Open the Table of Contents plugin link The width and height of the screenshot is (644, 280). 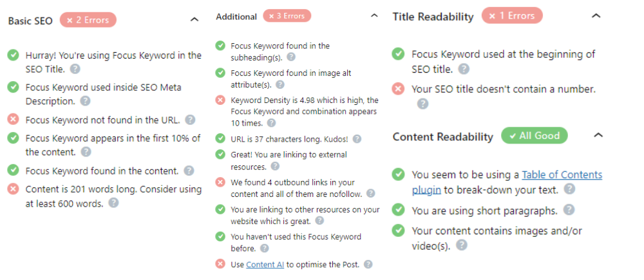pyautogui.click(x=507, y=182)
